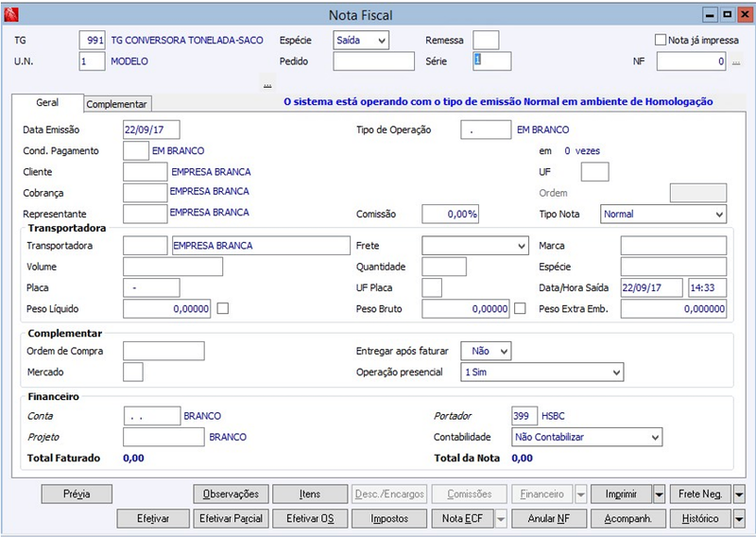Select the Geral tab

(x=47, y=102)
